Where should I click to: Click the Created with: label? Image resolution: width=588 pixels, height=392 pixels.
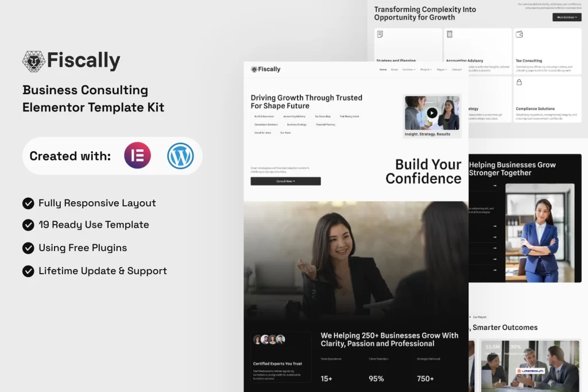point(70,156)
